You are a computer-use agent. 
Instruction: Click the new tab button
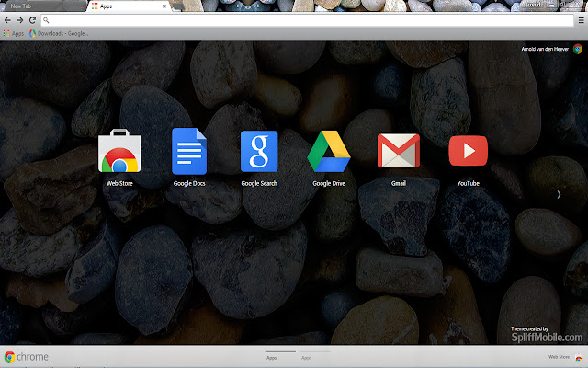point(178,6)
